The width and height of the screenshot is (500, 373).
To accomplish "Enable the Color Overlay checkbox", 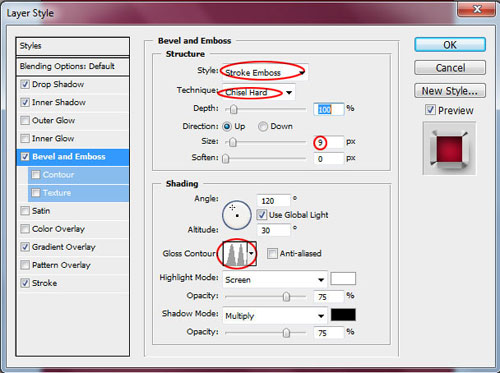I will click(x=25, y=229).
